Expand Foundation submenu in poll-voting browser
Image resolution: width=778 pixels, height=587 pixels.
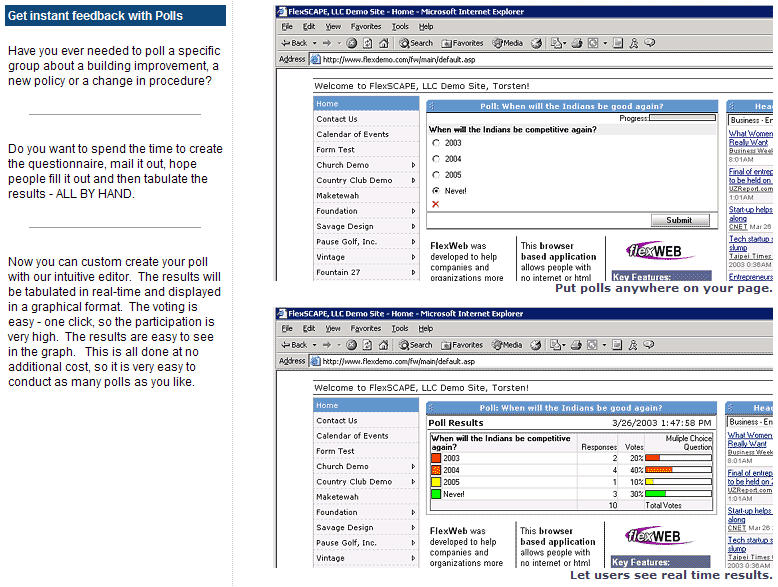[x=413, y=211]
